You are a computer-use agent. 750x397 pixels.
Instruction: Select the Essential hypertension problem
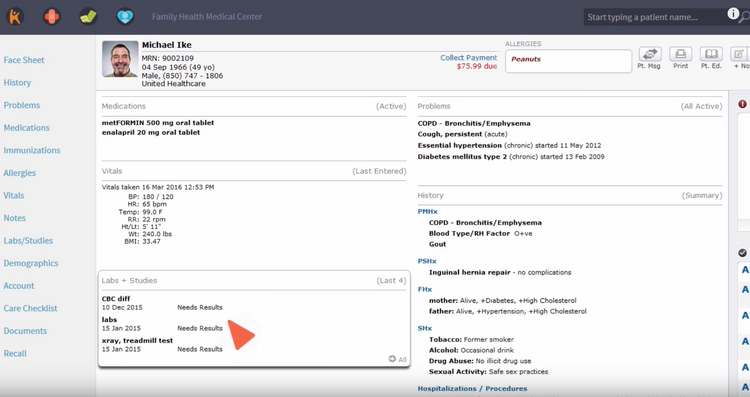point(509,145)
